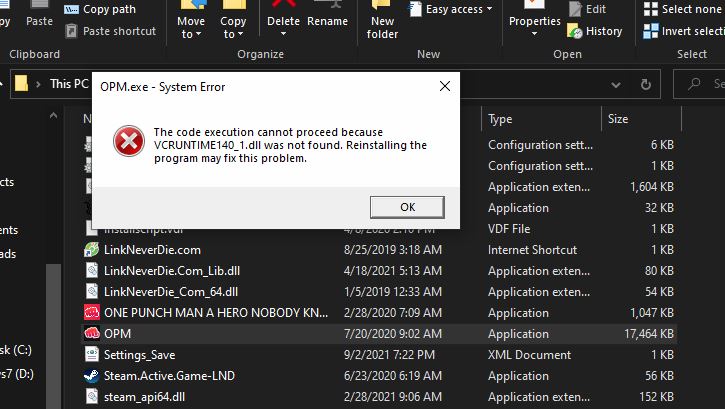Click the navigation pane scrollbar thumb
Screen dimensions: 725x409
coord(54,336)
